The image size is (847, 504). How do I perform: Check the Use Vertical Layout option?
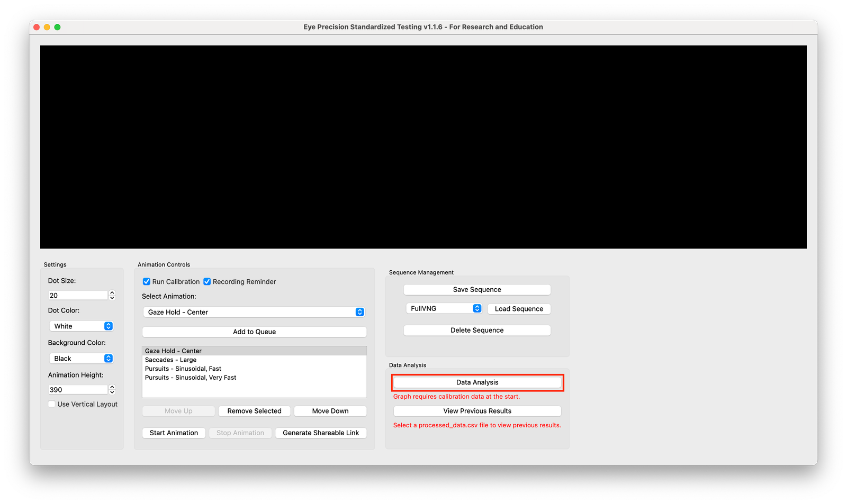pos(52,404)
